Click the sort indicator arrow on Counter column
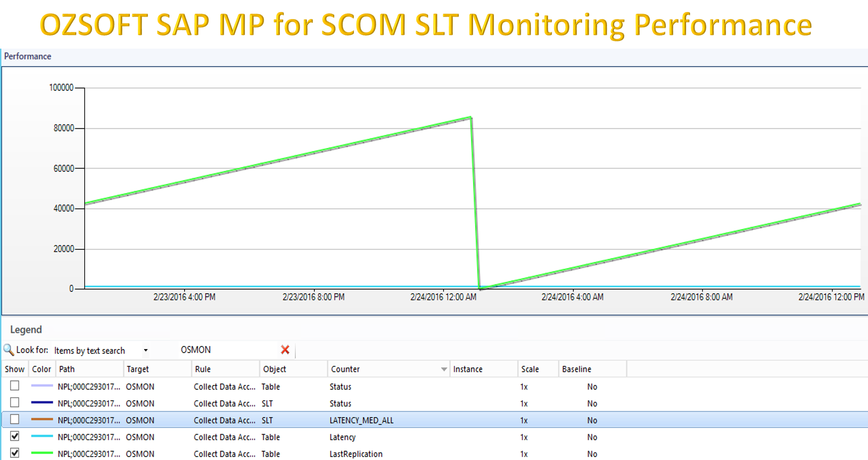This screenshot has height=460, width=868. 444,369
